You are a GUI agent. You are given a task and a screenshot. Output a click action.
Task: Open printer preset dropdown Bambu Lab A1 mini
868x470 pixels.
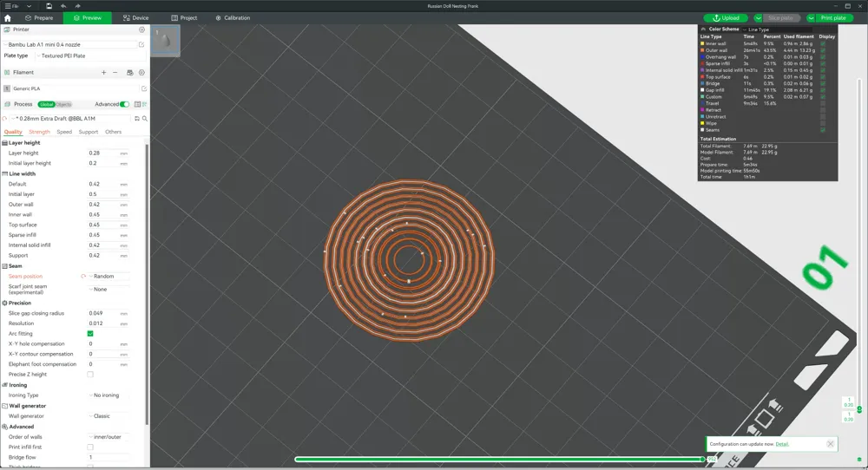pos(69,45)
